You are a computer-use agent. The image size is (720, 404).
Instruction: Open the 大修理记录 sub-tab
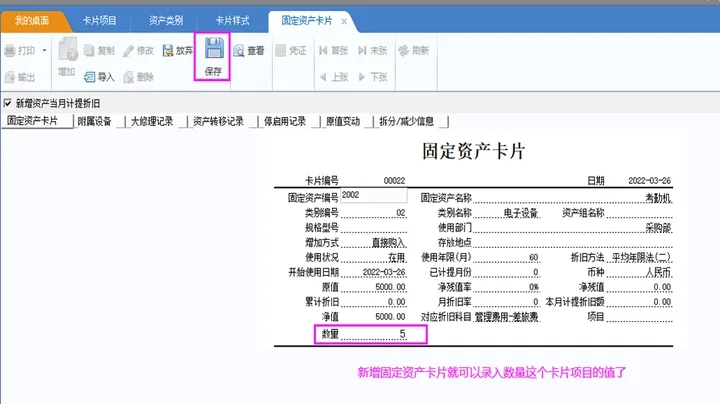[x=152, y=121]
